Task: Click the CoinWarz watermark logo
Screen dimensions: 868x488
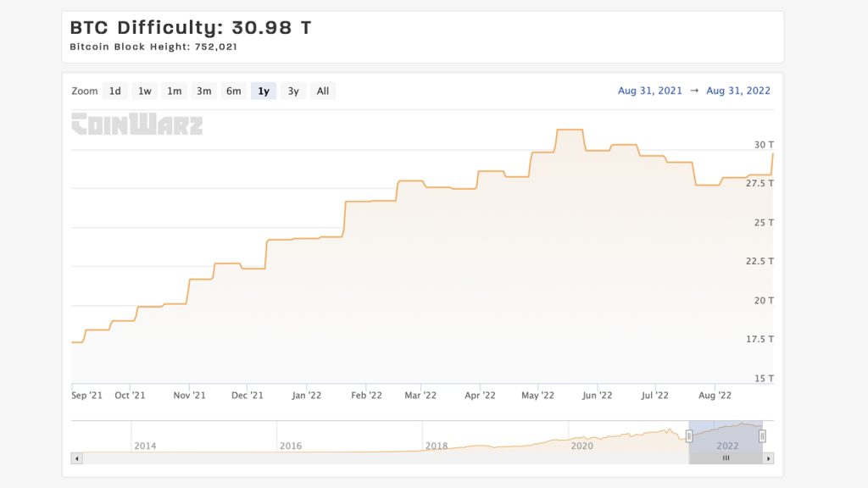Action: [x=137, y=125]
